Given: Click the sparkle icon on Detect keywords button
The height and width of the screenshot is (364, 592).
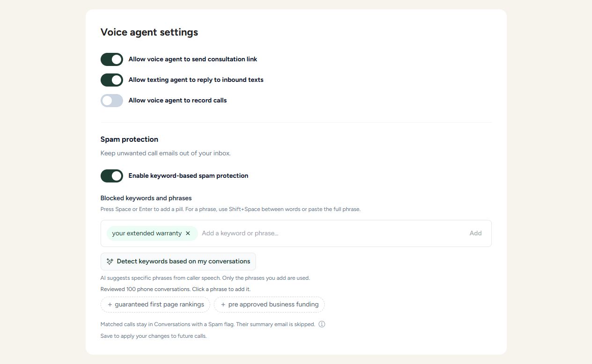Looking at the screenshot, I should point(110,262).
